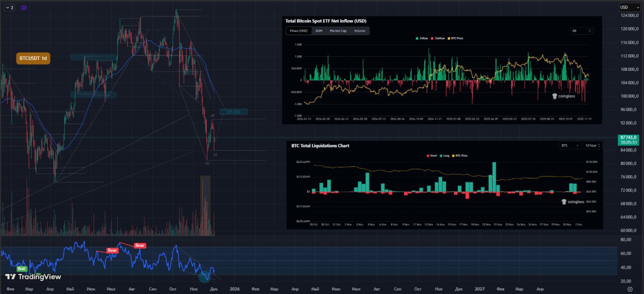Open the BTC coin selector dropdown
644x294 pixels.
[570, 145]
